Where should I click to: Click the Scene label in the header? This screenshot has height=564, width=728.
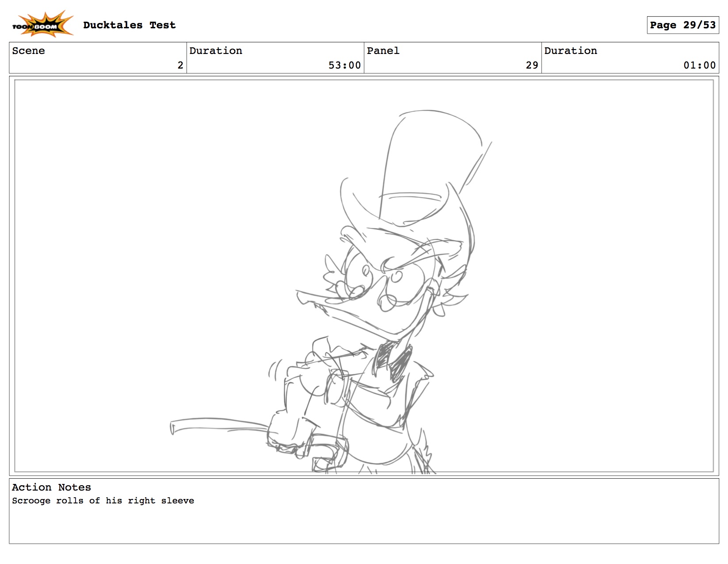pyautogui.click(x=28, y=51)
